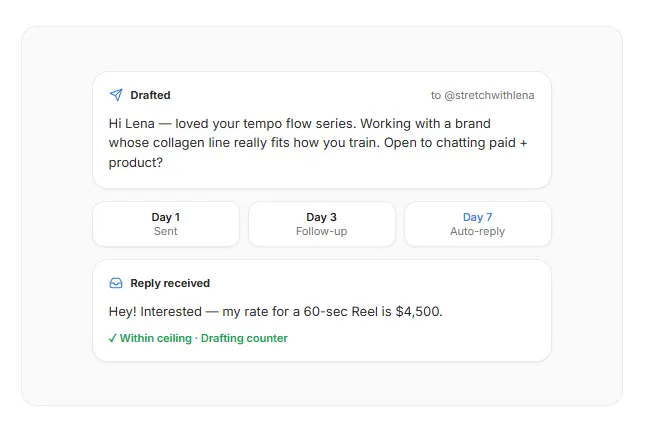646x427 pixels.
Task: Select the Day 7 Auto-reply step
Action: point(477,224)
